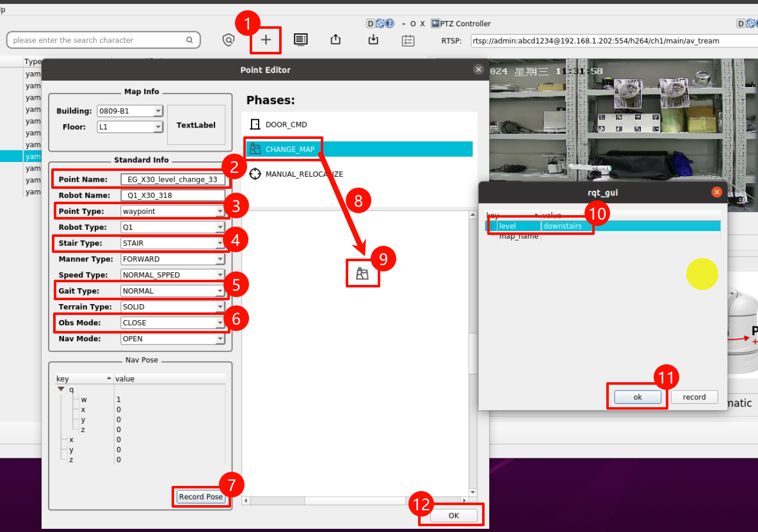Viewport: 758px width, 532px height.
Task: Click the download import icon
Action: [x=373, y=40]
